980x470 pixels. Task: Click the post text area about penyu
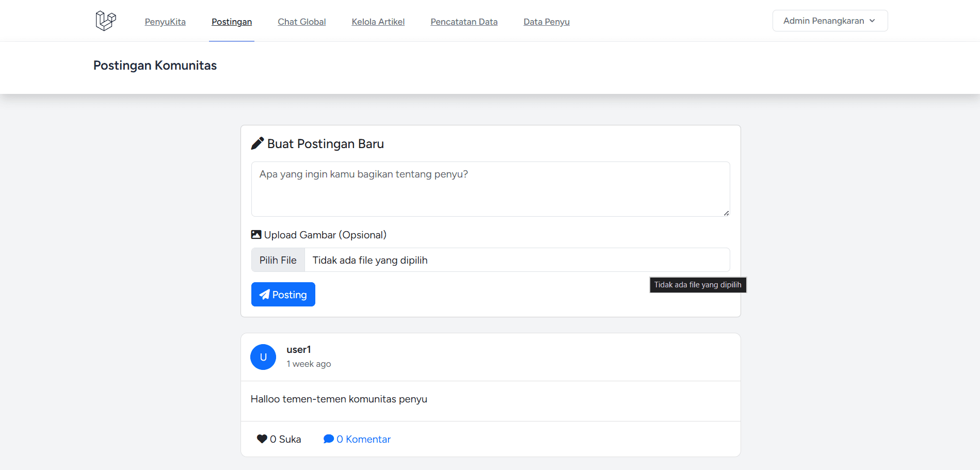tap(490, 189)
